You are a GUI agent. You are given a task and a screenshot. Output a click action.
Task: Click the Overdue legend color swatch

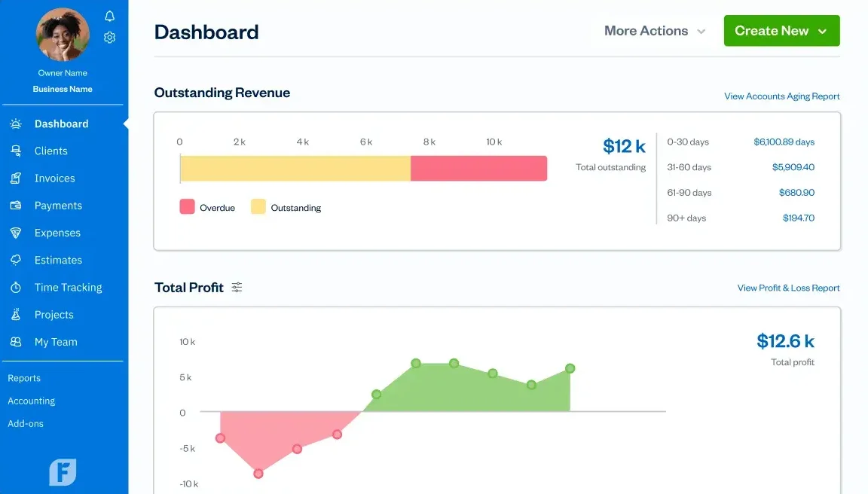186,207
